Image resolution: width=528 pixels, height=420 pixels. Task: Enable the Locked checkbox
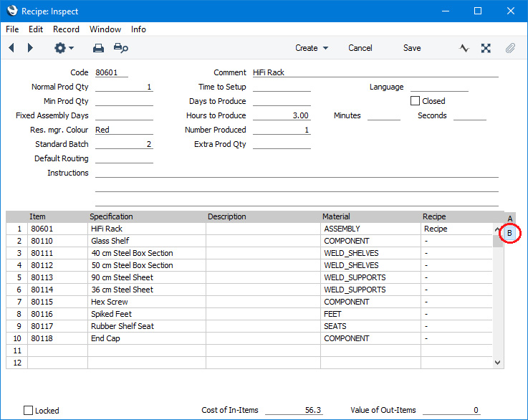pos(29,411)
